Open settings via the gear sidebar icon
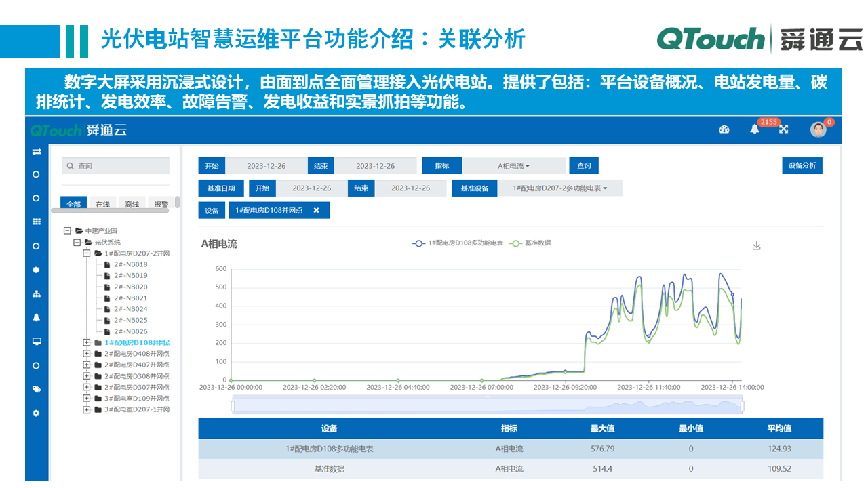The image size is (868, 488). coord(37,413)
